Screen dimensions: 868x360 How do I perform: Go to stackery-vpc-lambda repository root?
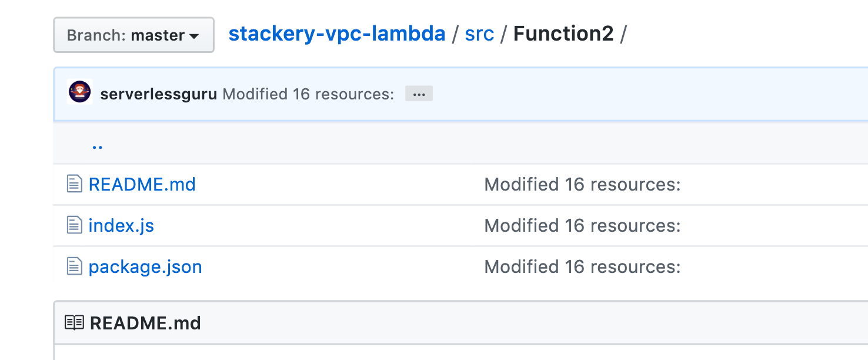(336, 34)
